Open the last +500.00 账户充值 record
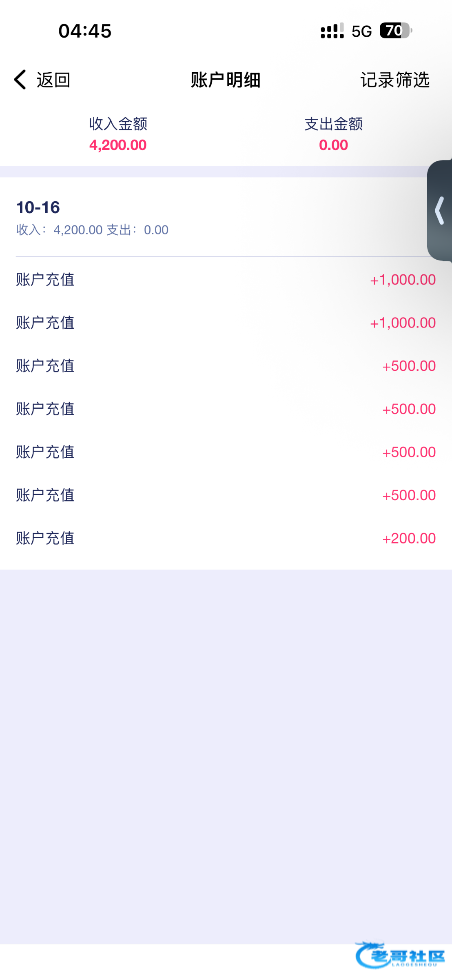Screen dimensions: 452x980 226,495
